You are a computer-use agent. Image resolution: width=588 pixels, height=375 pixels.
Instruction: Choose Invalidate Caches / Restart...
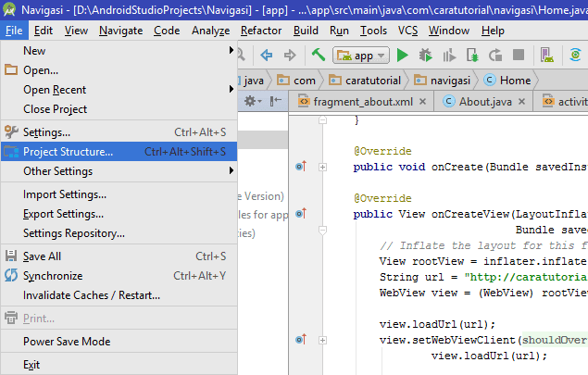[x=119, y=295]
